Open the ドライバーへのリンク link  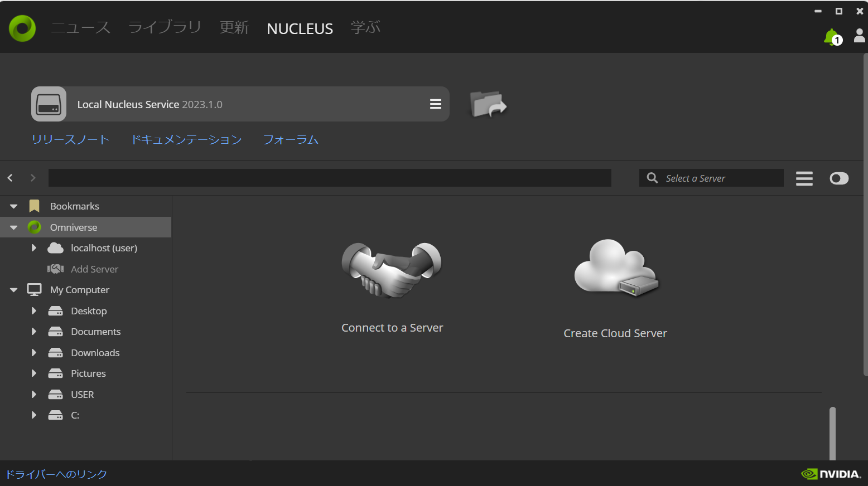tap(56, 474)
